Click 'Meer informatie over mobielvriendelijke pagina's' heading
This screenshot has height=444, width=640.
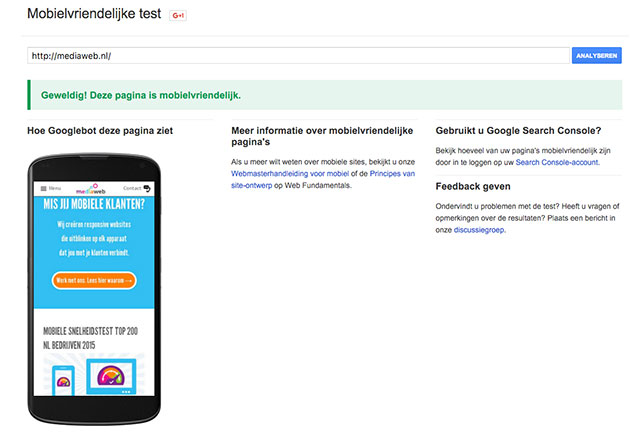322,136
